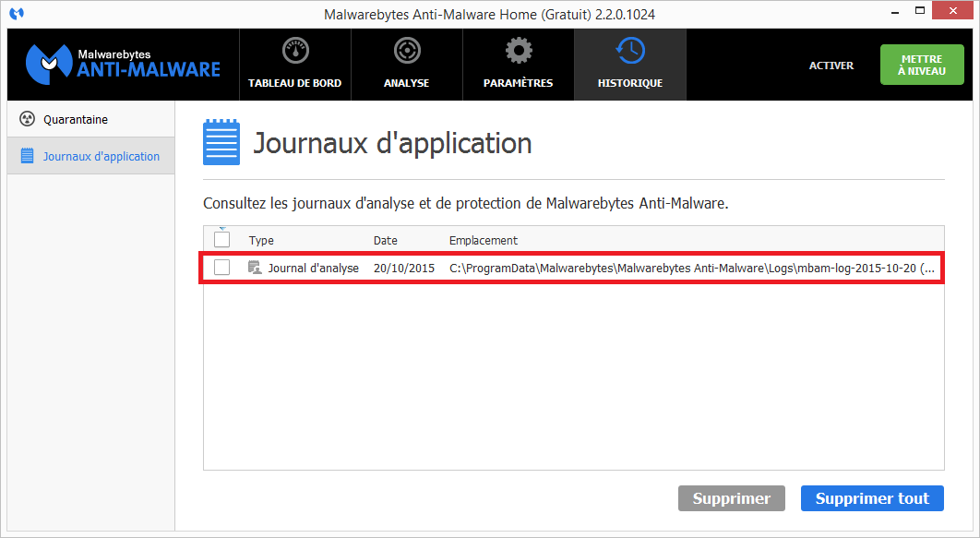This screenshot has height=538, width=980.
Task: Click the Journaux d'application notepad sidebar icon
Action: coord(27,156)
